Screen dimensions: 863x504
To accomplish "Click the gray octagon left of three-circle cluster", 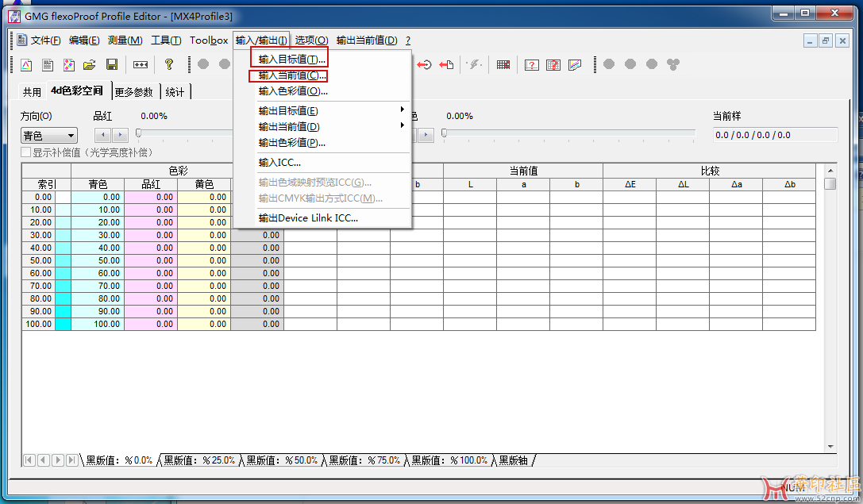I will (652, 64).
